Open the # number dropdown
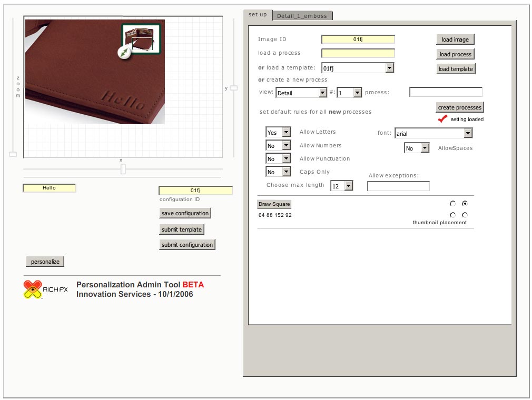The image size is (532, 400). [x=349, y=93]
